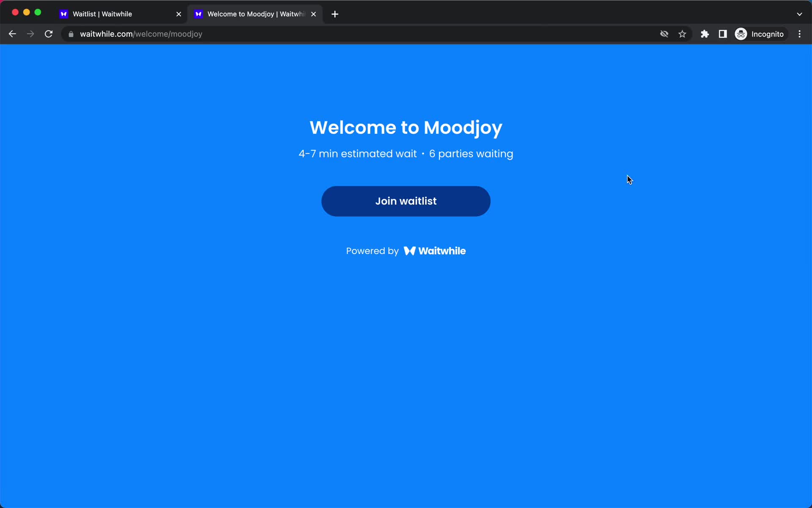Click the Incognito user profile icon

tap(741, 33)
